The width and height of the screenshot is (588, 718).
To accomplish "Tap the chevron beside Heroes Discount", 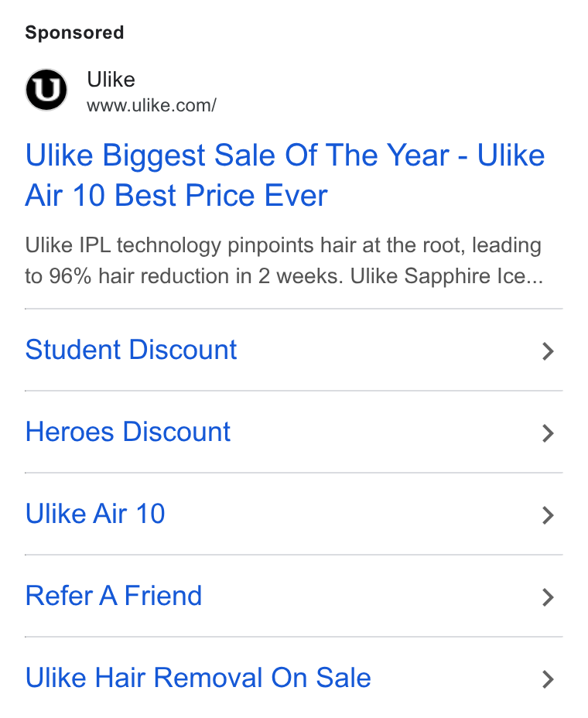I will [548, 433].
